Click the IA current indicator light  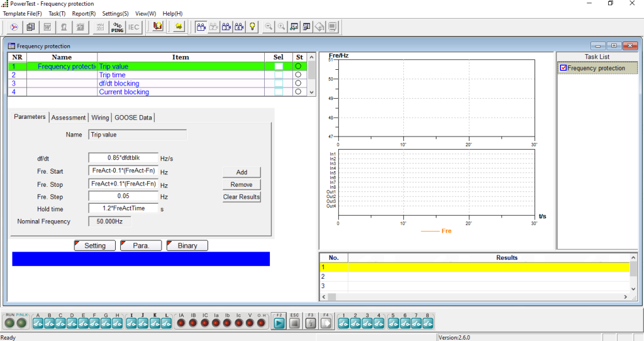tap(181, 323)
